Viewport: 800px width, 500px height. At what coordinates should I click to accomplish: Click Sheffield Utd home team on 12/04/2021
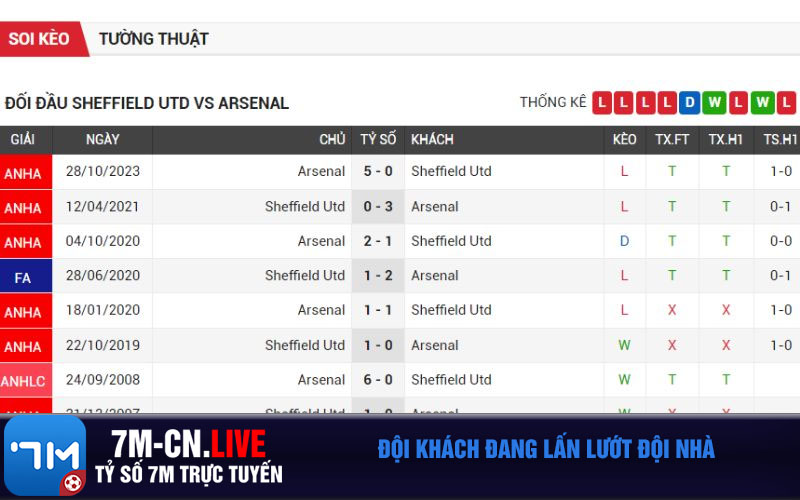305,207
